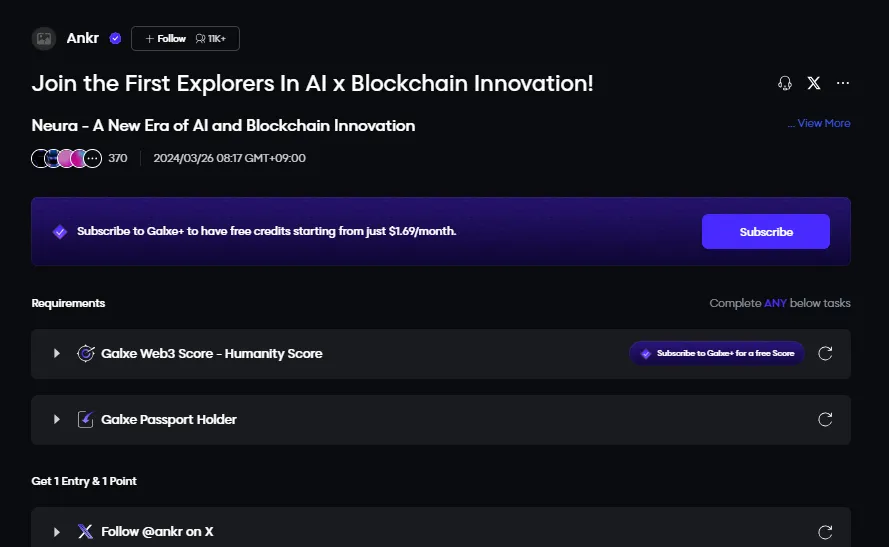Click Subscribe to Galxe+ for a free Score

click(716, 353)
